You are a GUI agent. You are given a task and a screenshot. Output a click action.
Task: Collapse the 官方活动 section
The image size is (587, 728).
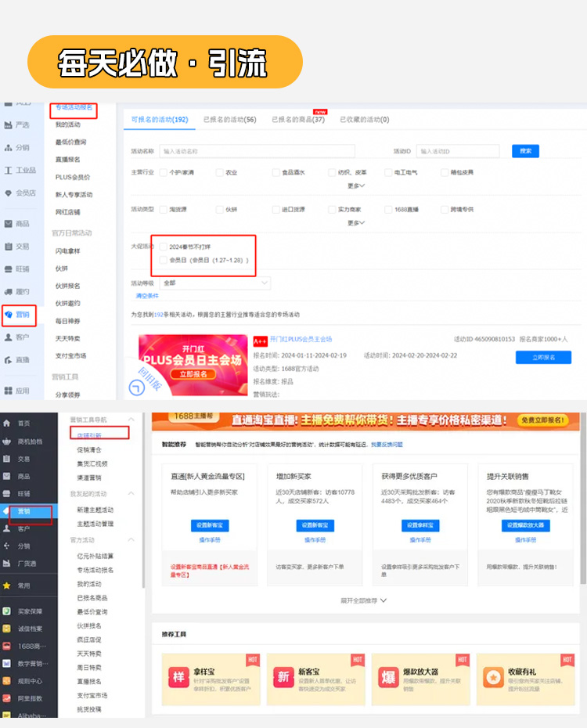click(x=131, y=539)
